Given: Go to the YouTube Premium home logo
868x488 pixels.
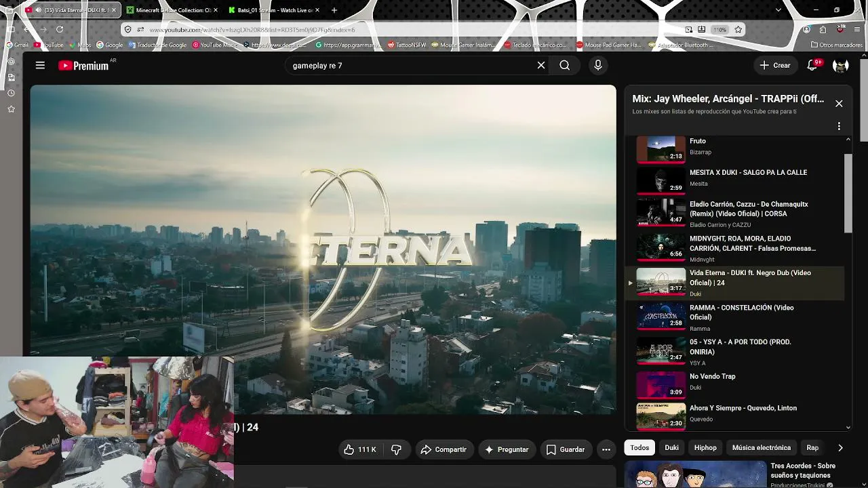Looking at the screenshot, I should [83, 66].
